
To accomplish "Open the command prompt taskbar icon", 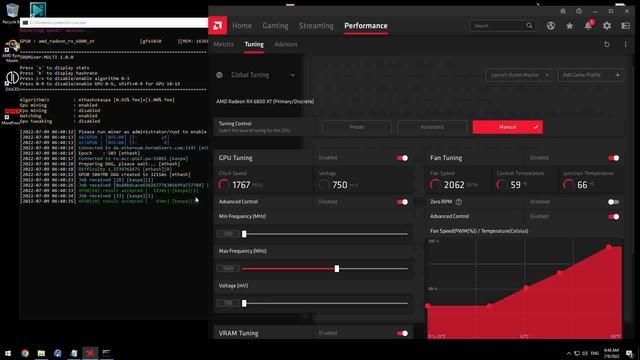I will click(x=107, y=353).
